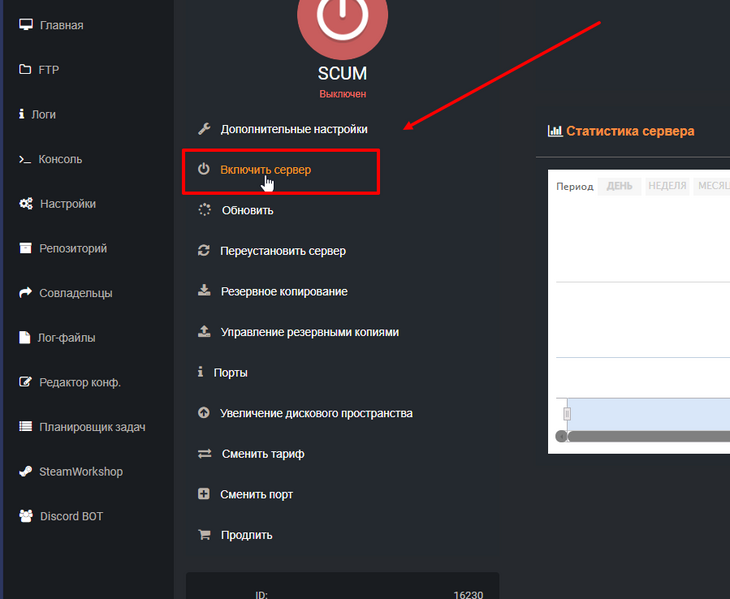Open Главная in the left sidebar
The height and width of the screenshot is (599, 730).
61,25
